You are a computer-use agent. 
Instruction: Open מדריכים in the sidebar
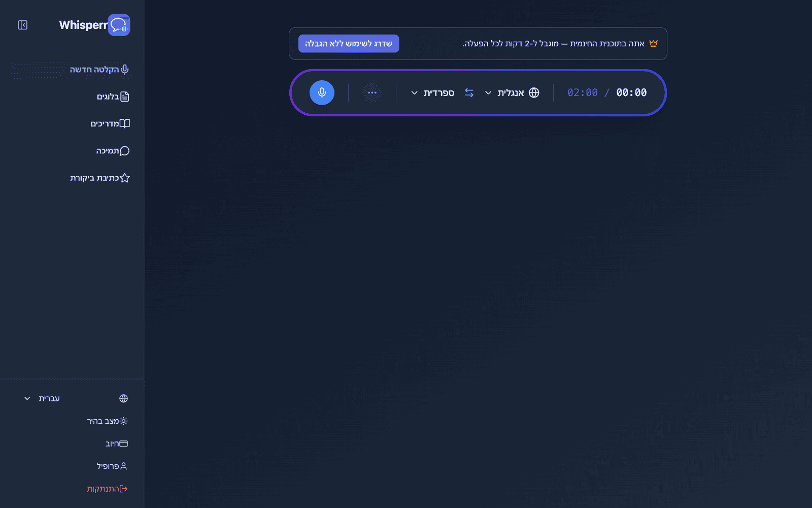click(72, 123)
